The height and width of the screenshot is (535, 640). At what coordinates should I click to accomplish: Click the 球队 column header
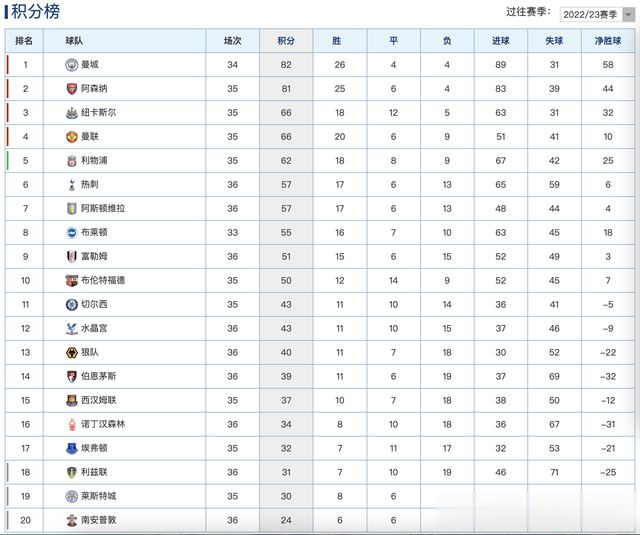point(74,41)
